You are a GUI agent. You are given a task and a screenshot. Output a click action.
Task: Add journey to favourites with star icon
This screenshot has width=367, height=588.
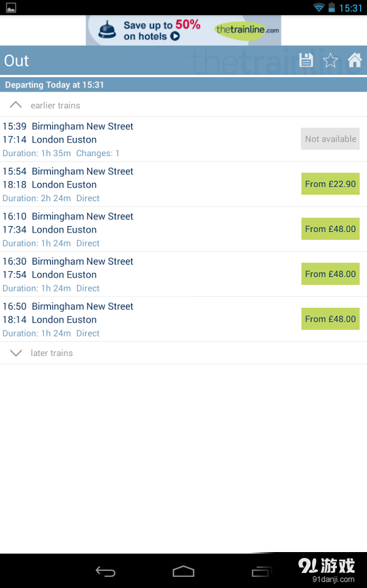pos(330,60)
